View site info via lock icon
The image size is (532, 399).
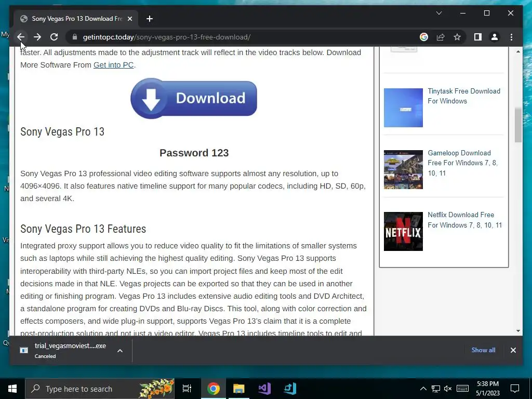click(x=75, y=37)
